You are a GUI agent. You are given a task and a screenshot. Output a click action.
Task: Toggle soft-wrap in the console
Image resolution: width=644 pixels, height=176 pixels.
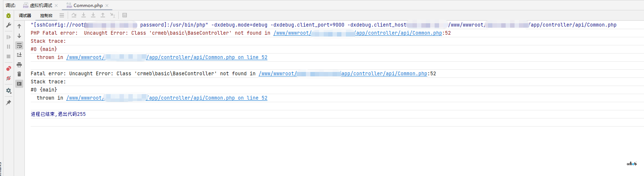(19, 45)
